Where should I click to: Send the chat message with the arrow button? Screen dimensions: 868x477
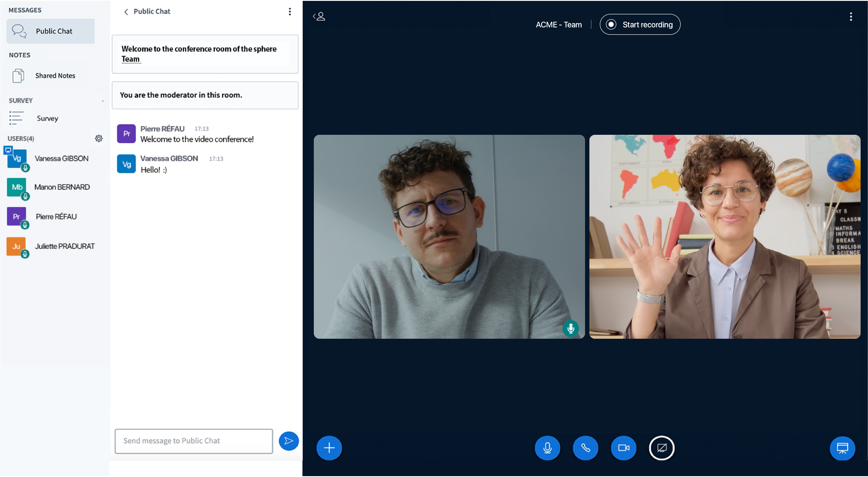[x=288, y=441]
